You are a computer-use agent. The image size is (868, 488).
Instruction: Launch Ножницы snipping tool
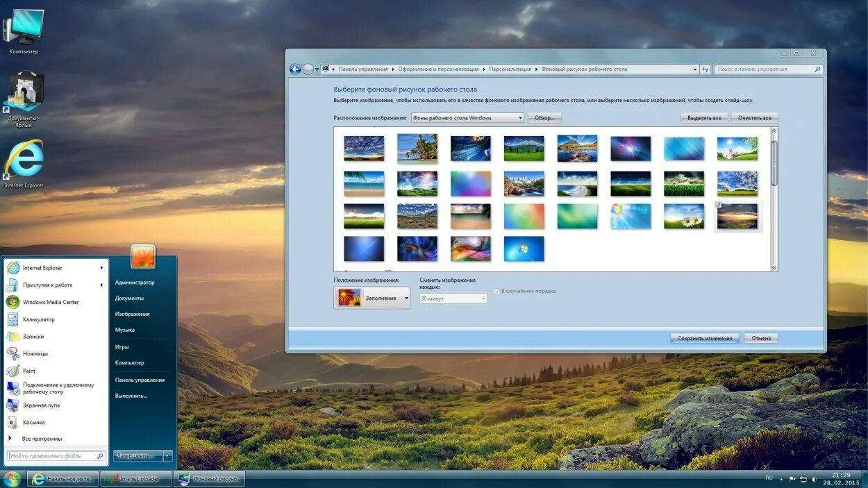(x=13, y=353)
